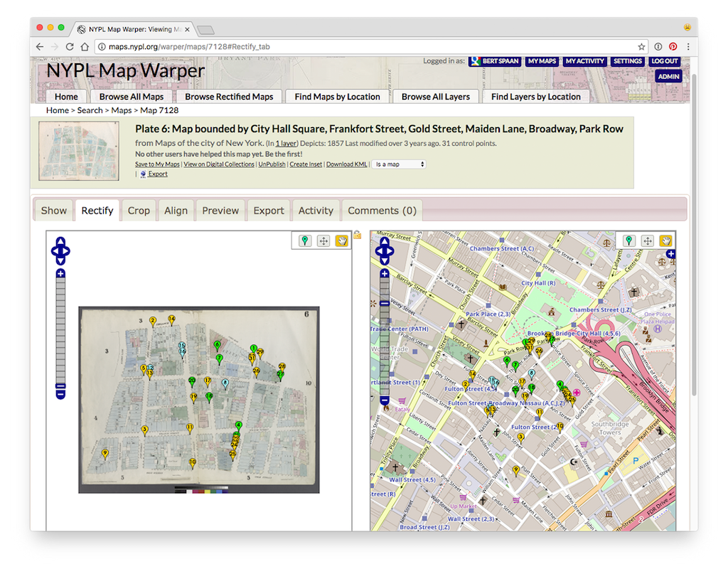Select the hand pan tool on base map

(x=665, y=240)
